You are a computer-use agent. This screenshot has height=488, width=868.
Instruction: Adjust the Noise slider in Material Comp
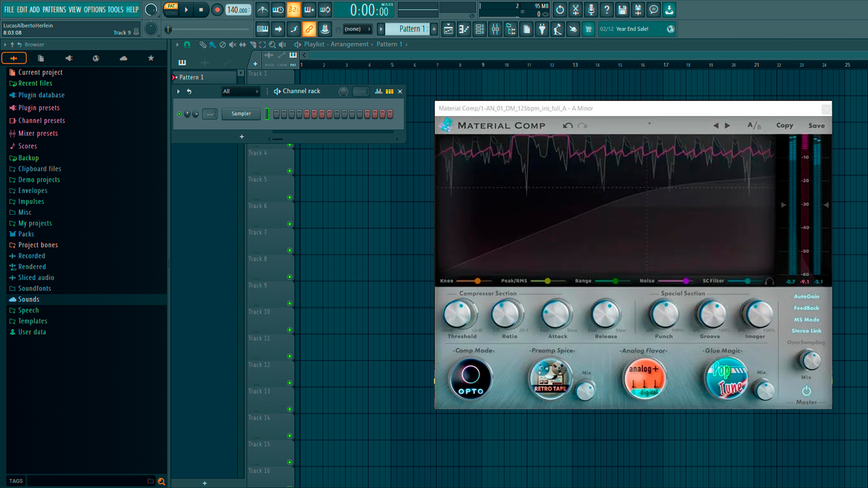coord(676,281)
